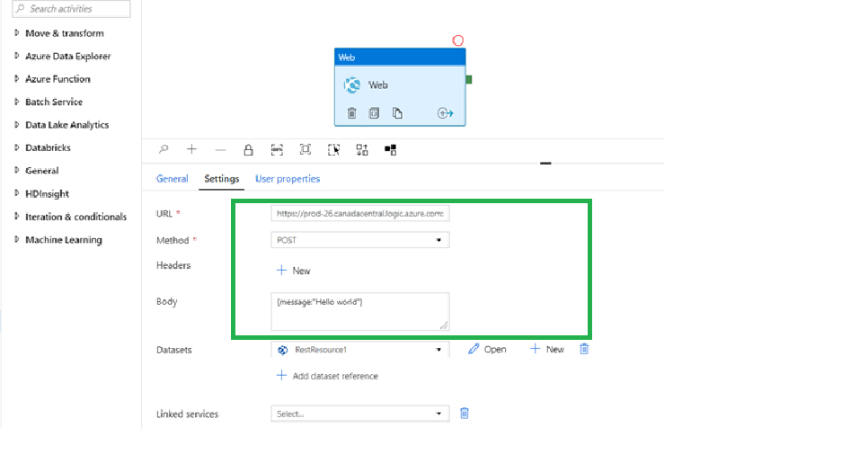
Task: Switch to the User properties tab
Action: click(x=288, y=179)
